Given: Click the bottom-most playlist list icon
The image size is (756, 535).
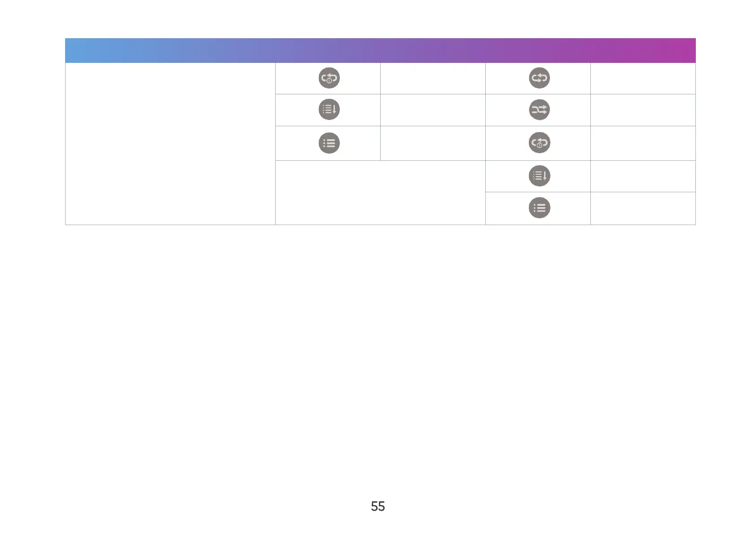Looking at the screenshot, I should 539,208.
